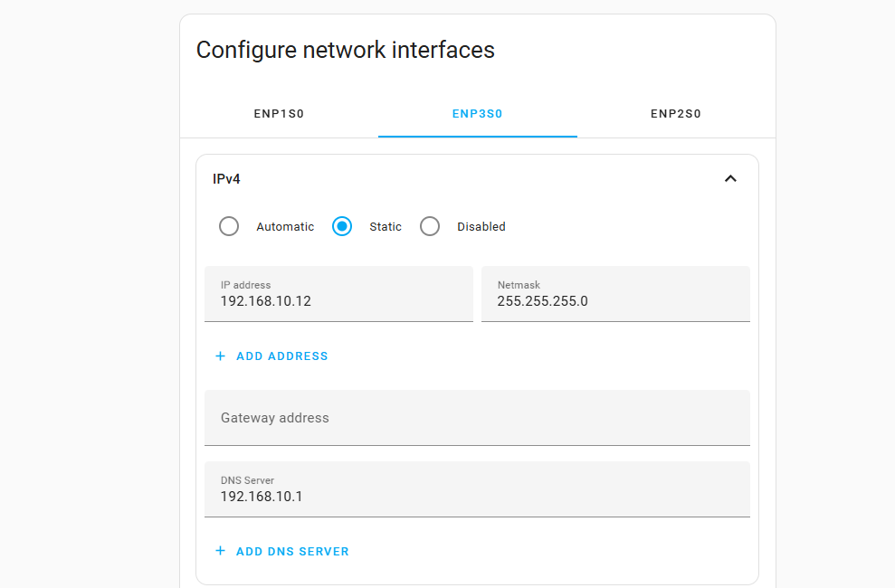
Task: Collapse the IPv4 section chevron
Action: point(730,179)
